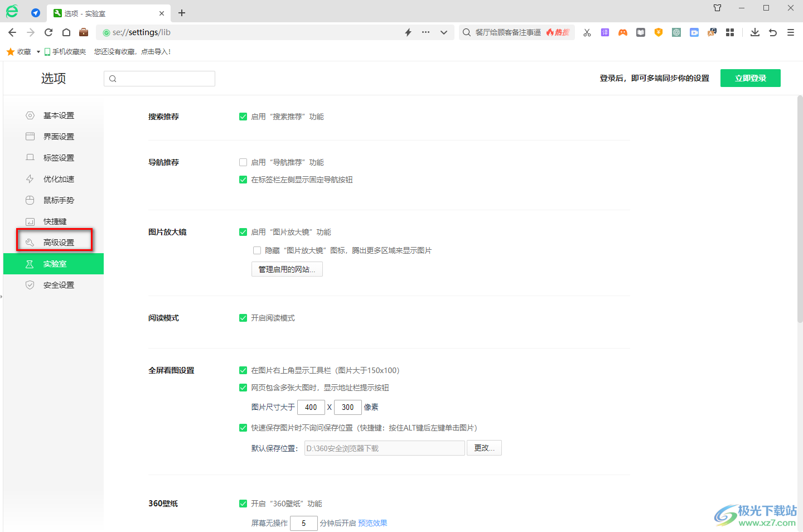Click 您还没有收藏，点击导入 link

[133, 52]
